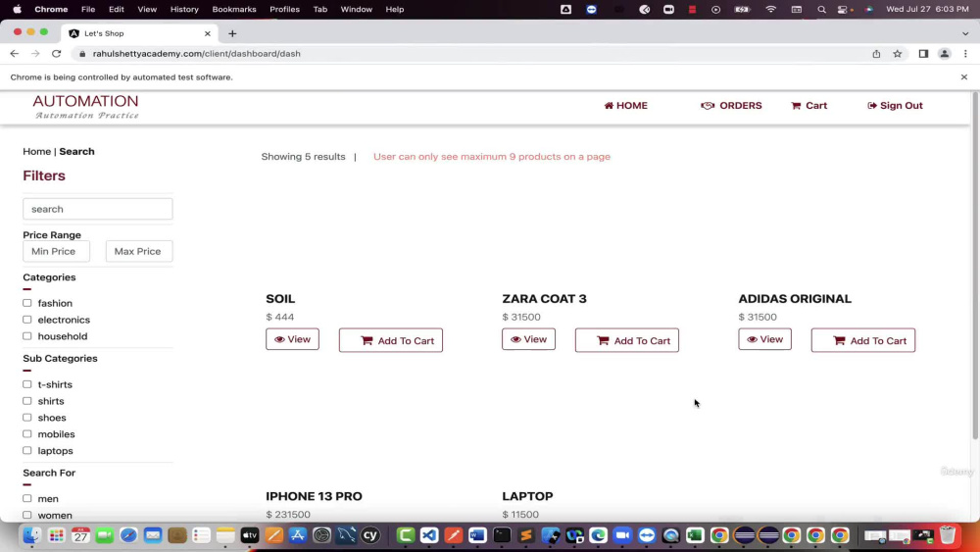Check the household category checkbox
The image size is (980, 552).
tap(26, 336)
